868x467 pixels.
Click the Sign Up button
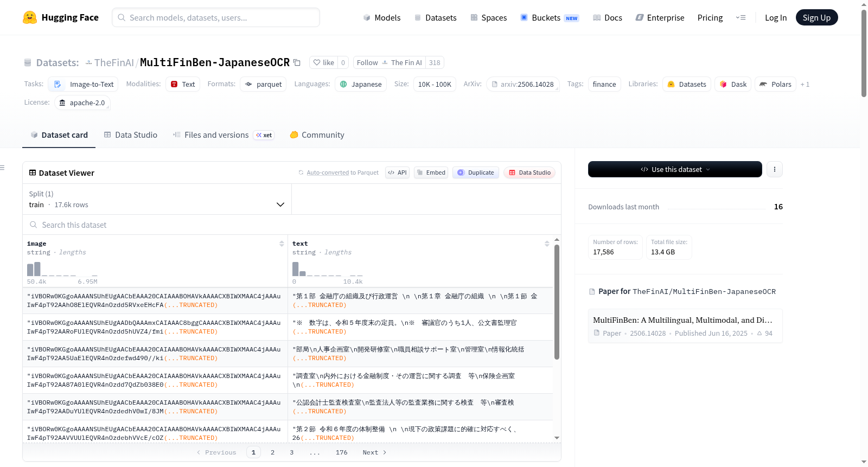pyautogui.click(x=816, y=17)
